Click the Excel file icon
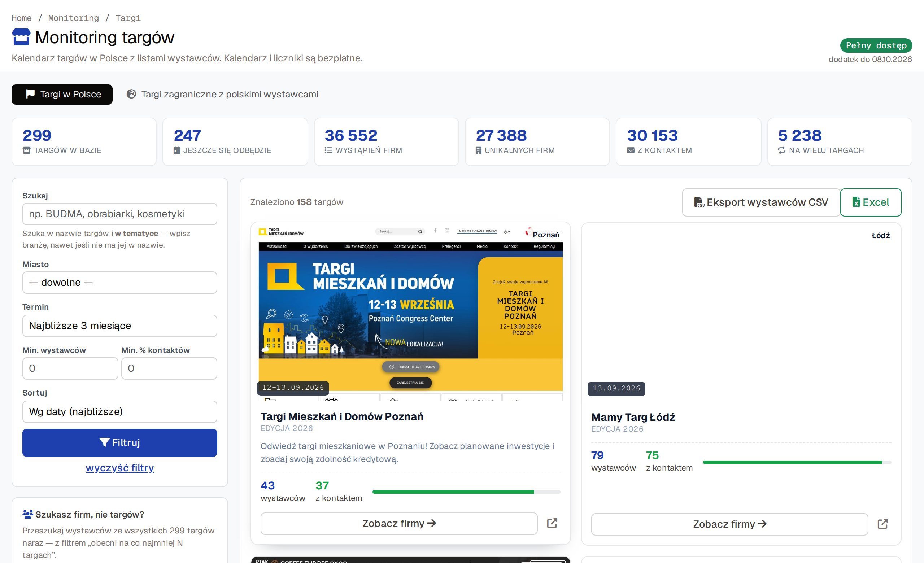This screenshot has width=924, height=563. [856, 202]
